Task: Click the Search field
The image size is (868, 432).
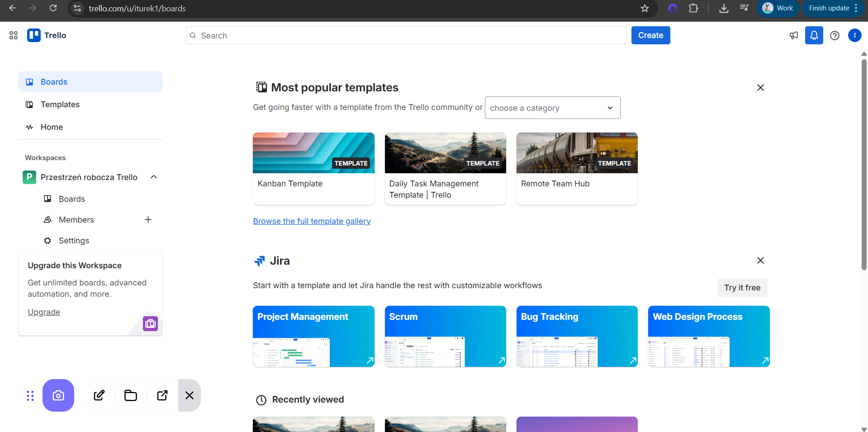Action: [406, 35]
